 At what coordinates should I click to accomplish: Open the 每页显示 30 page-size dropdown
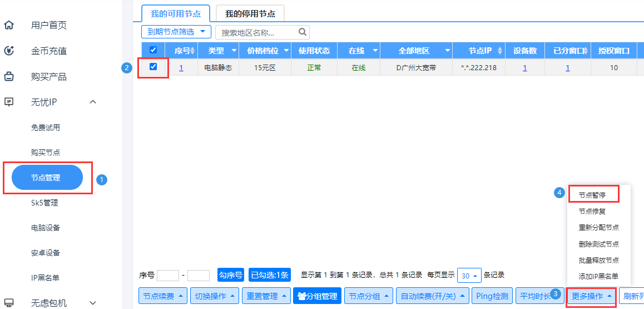click(469, 276)
